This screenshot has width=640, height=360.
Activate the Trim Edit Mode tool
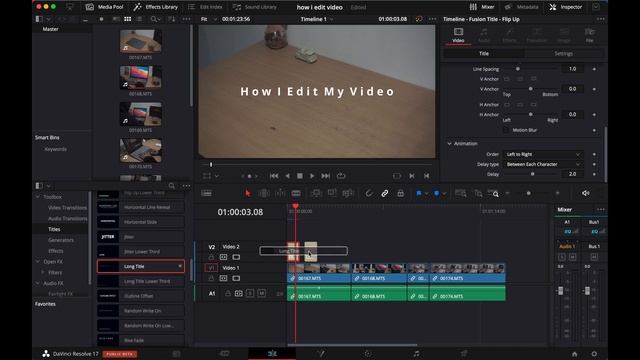[x=264, y=193]
